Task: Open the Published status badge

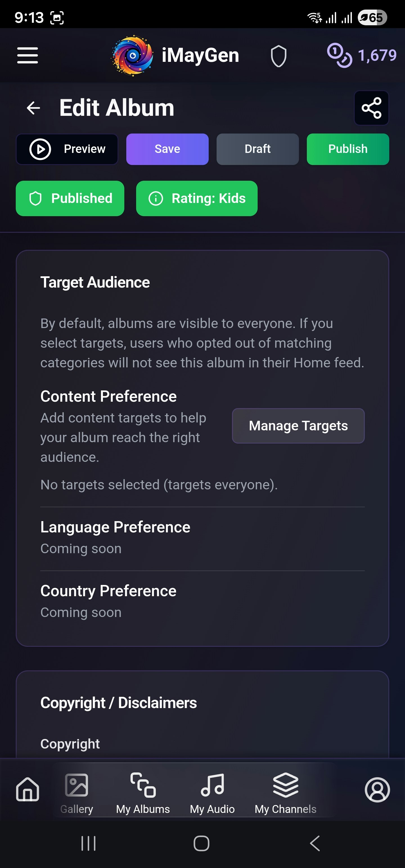Action: (70, 198)
